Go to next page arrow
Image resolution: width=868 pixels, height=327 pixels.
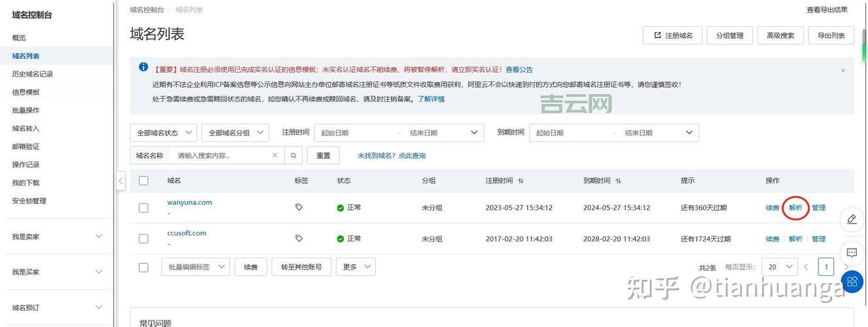coord(845,267)
